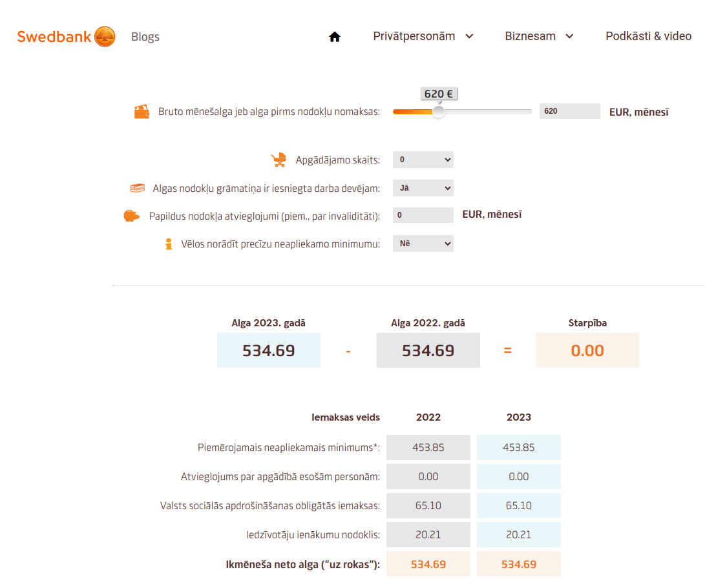This screenshot has height=588, width=705.
Task: Click the tax booklet icon
Action: click(x=137, y=189)
